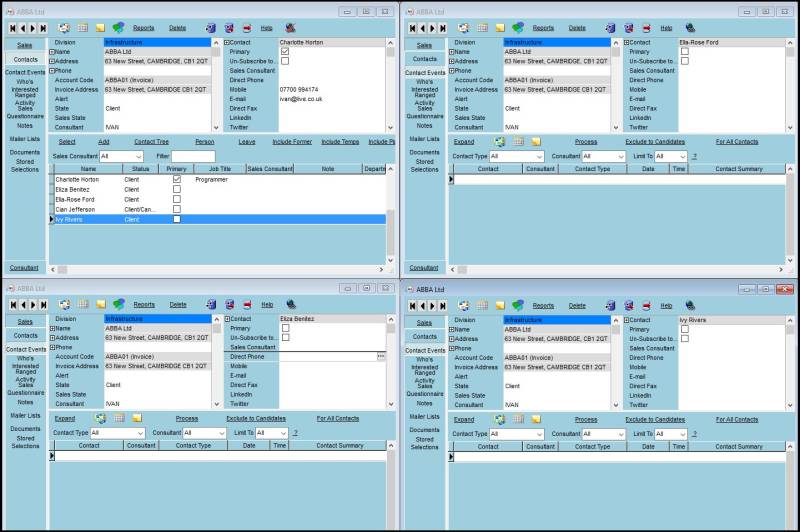The width and height of the screenshot is (800, 532).
Task: Click top toolbar yellow note icon, Ivy Rivers window
Action: pos(500,306)
